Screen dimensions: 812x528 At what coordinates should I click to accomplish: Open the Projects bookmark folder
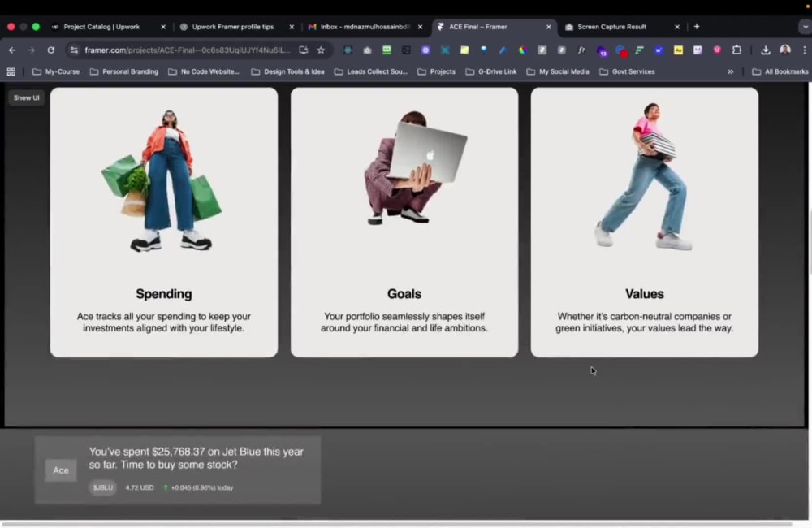(x=437, y=72)
